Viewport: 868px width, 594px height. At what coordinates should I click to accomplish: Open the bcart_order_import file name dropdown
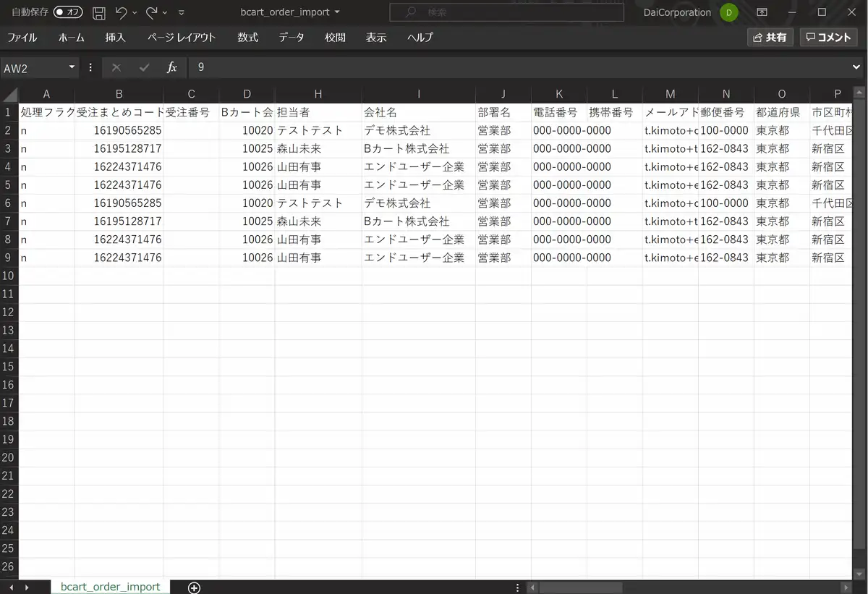290,12
